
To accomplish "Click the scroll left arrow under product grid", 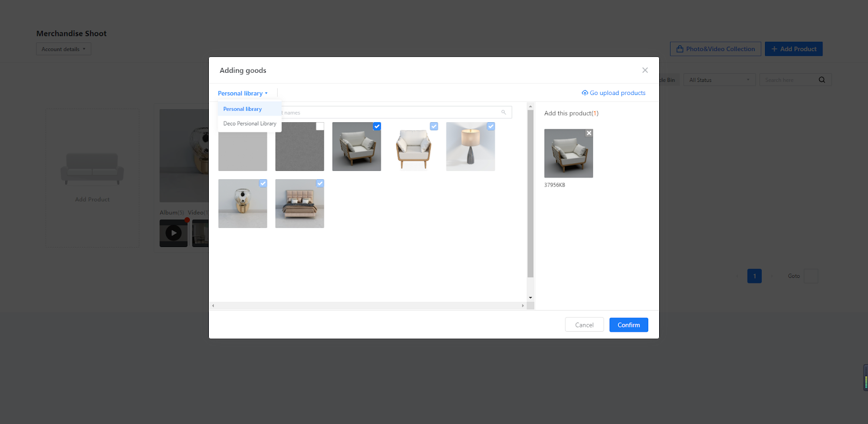I will tap(213, 306).
